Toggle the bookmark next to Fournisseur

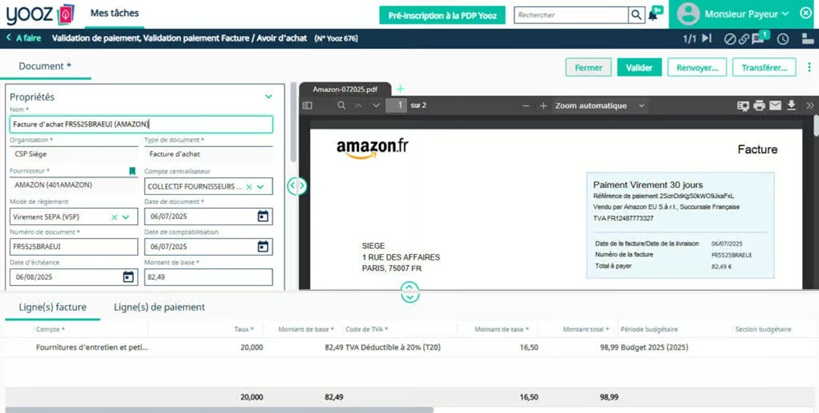(x=132, y=171)
